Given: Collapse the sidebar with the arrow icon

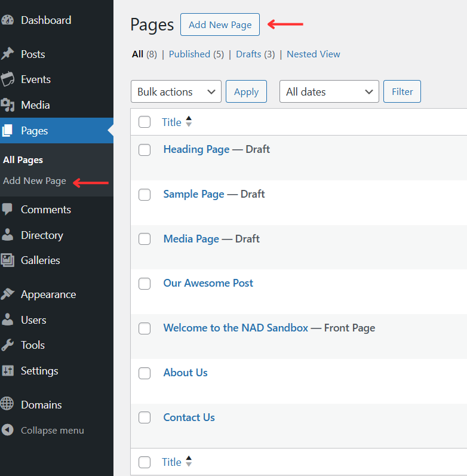Looking at the screenshot, I should pos(7,431).
